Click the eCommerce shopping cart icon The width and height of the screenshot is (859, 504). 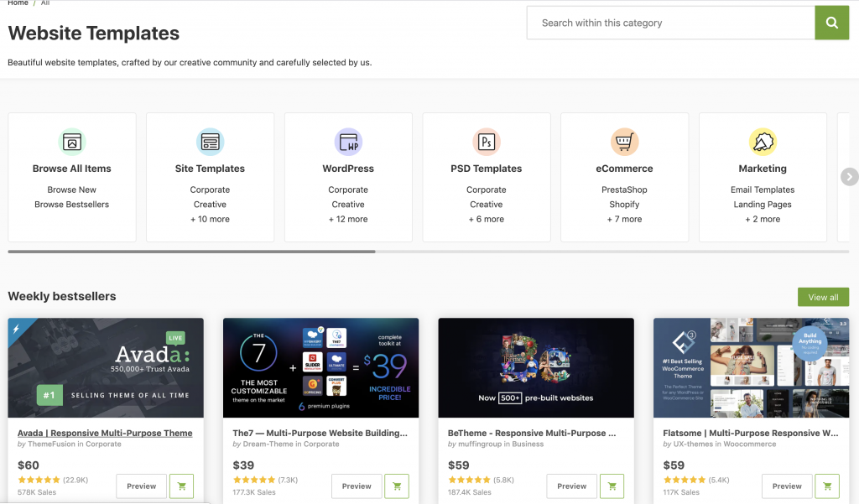tap(624, 142)
